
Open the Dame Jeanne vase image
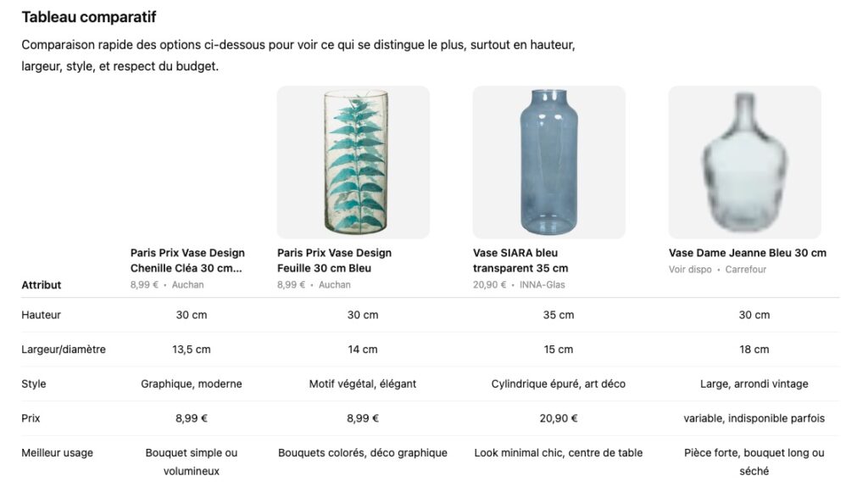pos(744,162)
